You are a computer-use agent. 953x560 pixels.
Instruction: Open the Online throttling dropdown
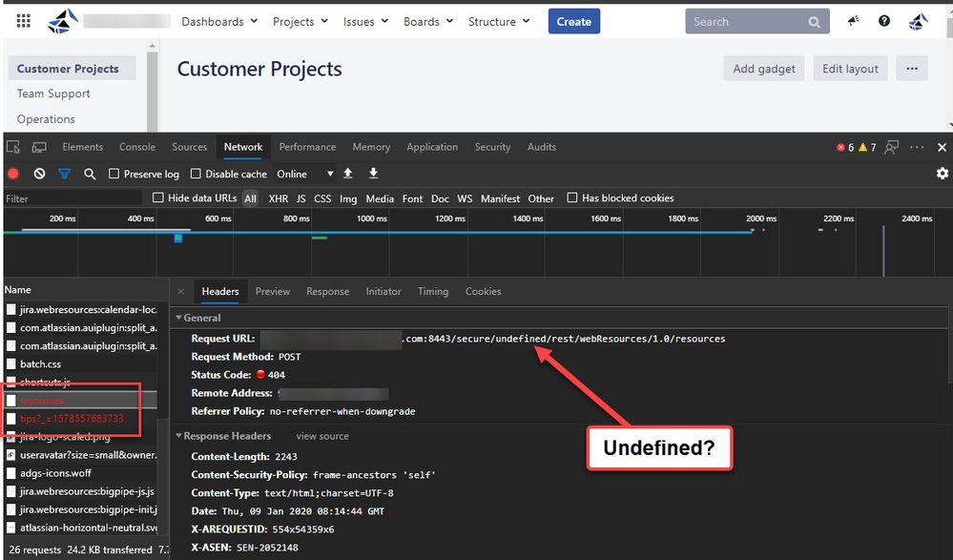305,174
